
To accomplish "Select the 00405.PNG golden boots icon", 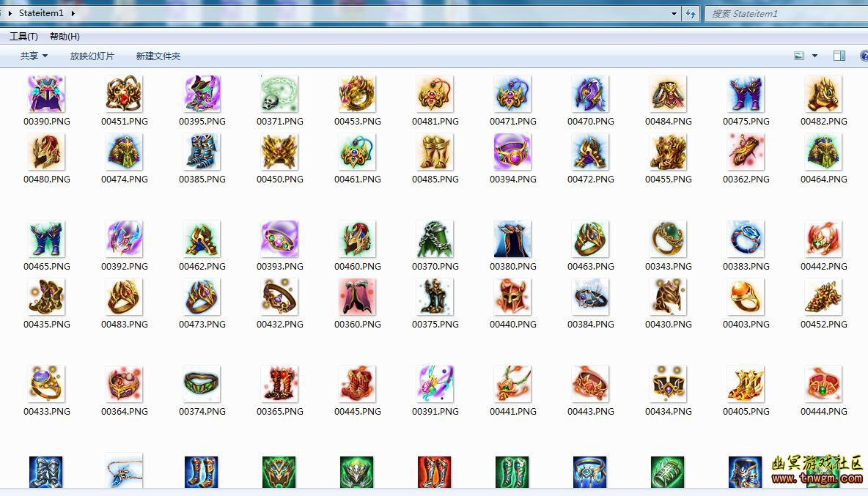I will (746, 384).
